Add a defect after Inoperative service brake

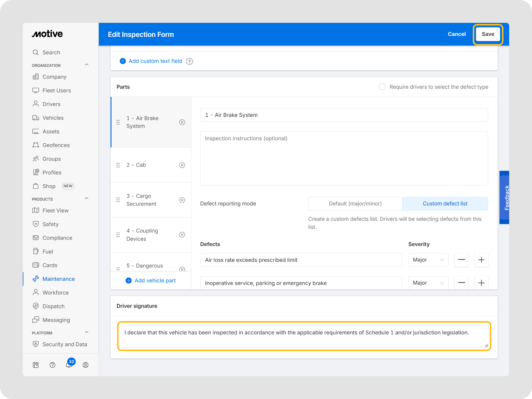481,283
